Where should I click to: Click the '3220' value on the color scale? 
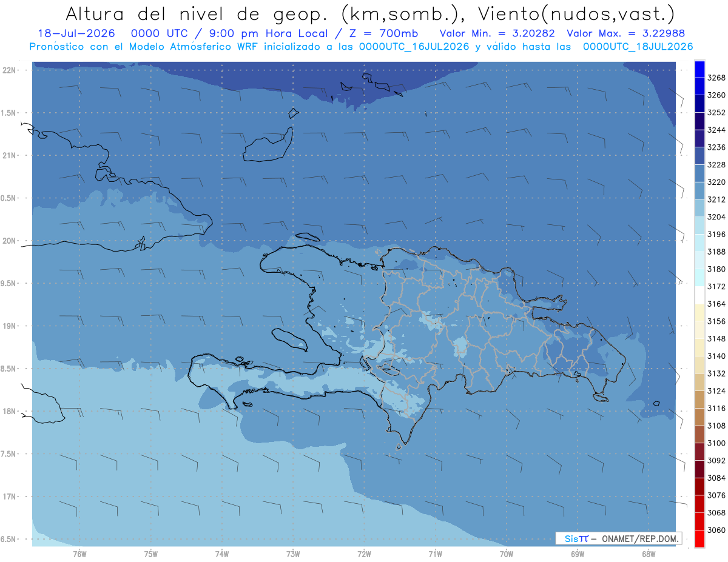tap(716, 182)
